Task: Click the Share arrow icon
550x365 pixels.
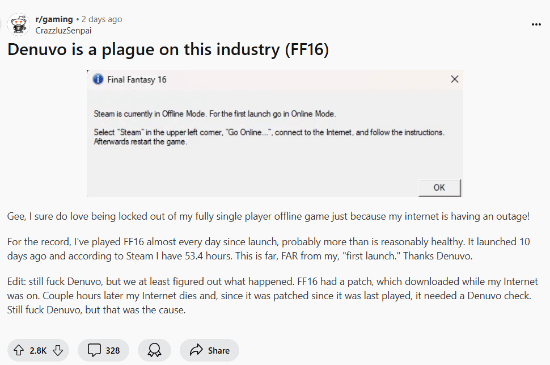Action: click(196, 350)
